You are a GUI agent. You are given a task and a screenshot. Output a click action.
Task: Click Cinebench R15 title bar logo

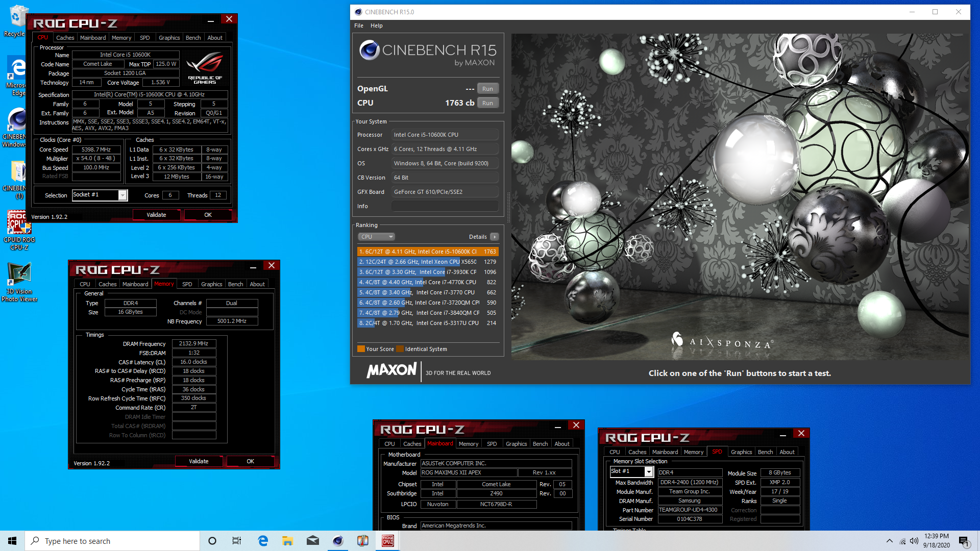click(x=358, y=12)
